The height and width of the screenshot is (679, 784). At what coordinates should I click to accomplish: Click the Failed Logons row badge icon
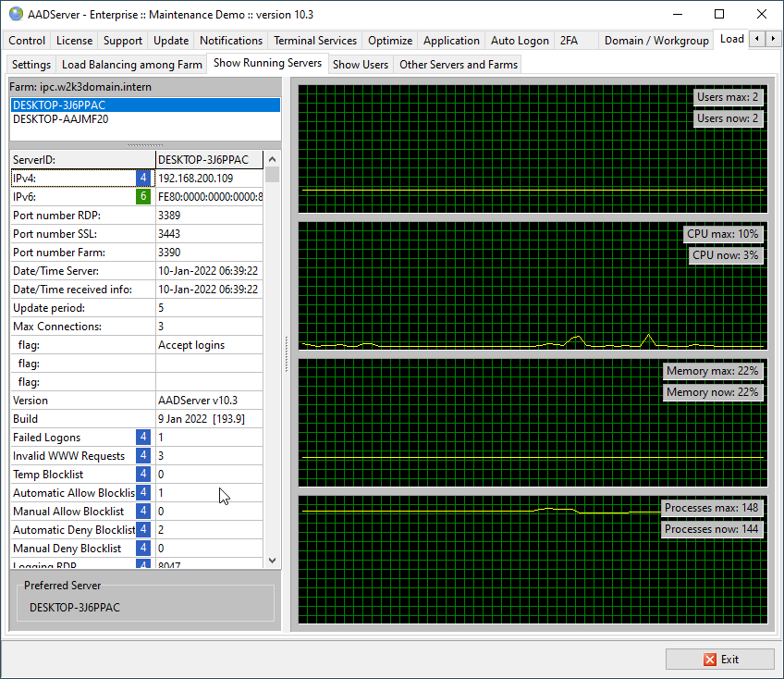click(x=143, y=438)
